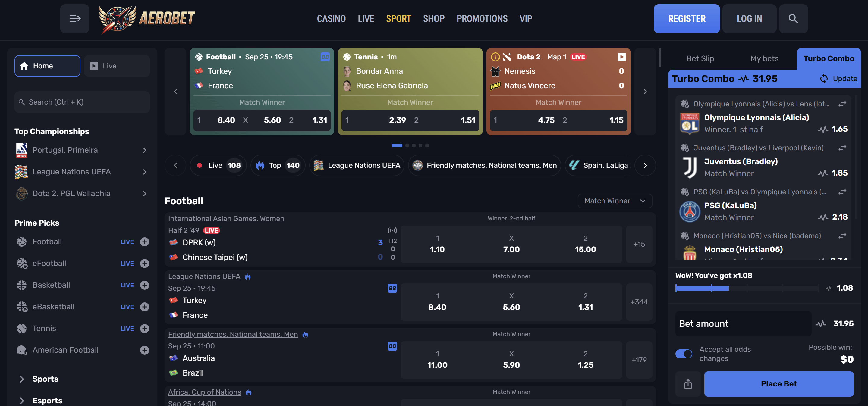Open the PROMOTIONS menu item
The width and height of the screenshot is (868, 406).
tap(482, 18)
